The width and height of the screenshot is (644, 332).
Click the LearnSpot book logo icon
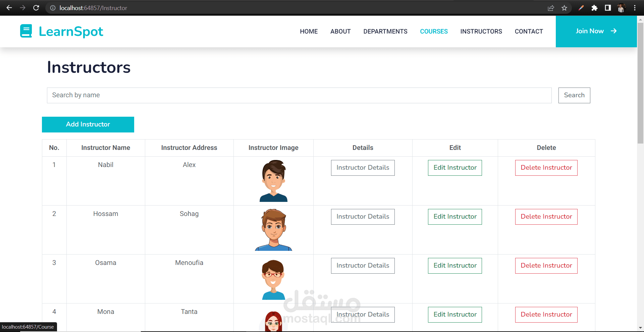pos(26,31)
